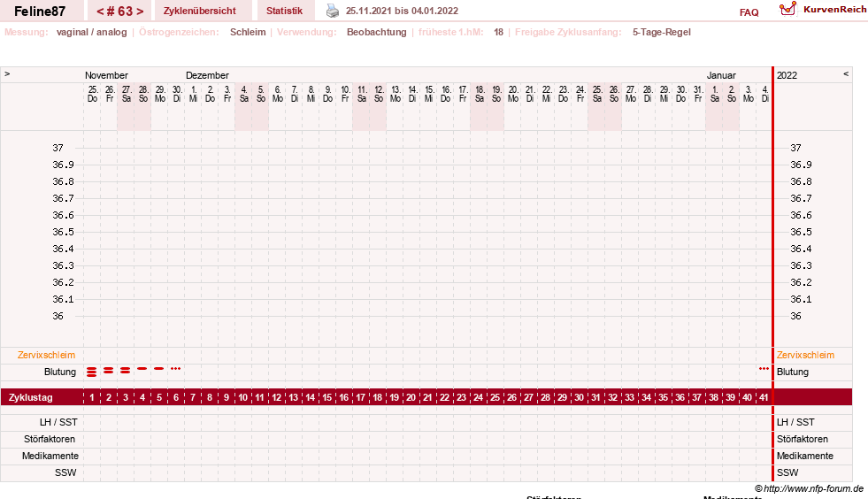Click the date header 1. Sa Januar
868x499 pixels.
point(715,94)
